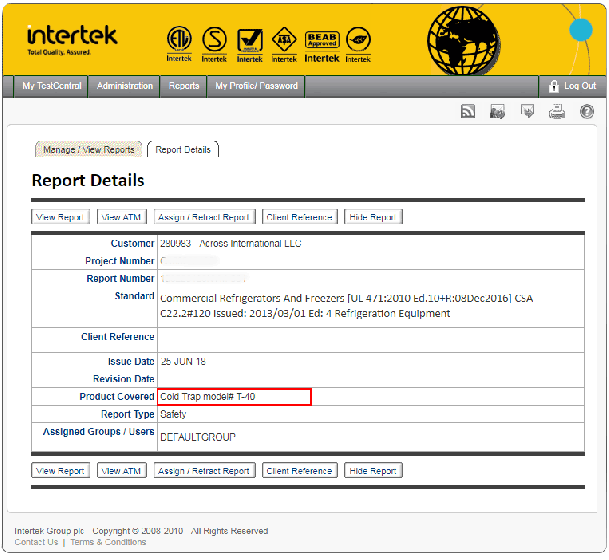609x560 pixels.
Task: Open help via question mark icon
Action: pyautogui.click(x=587, y=112)
